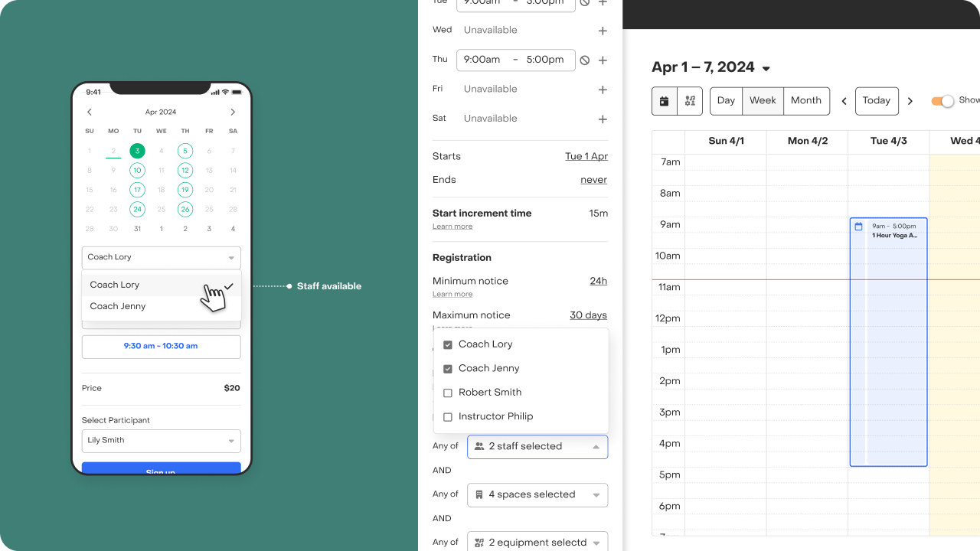Open the 4 spaces selected dropdown
The image size is (980, 551).
537,495
